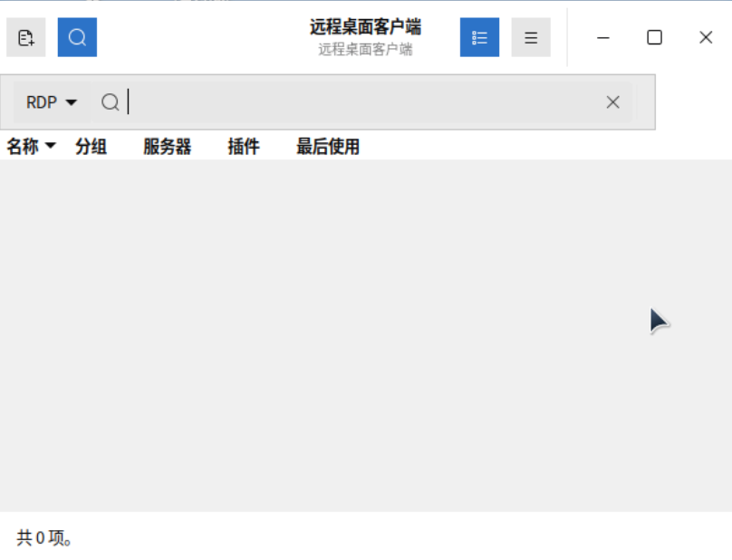Screen dimensions: 732x560
Task: Click the magnifier icon inside search field
Action: (x=111, y=102)
